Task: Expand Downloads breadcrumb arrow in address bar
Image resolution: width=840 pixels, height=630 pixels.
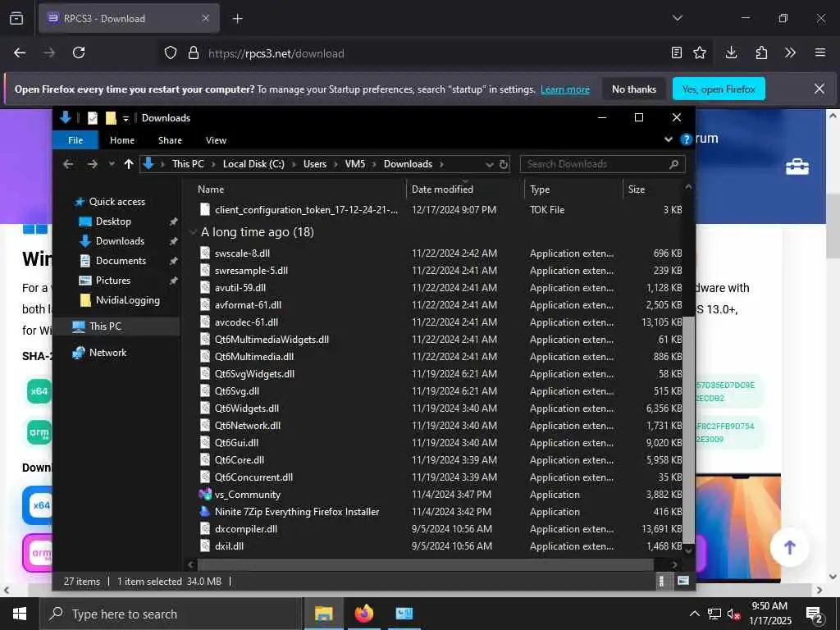Action: pyautogui.click(x=441, y=164)
